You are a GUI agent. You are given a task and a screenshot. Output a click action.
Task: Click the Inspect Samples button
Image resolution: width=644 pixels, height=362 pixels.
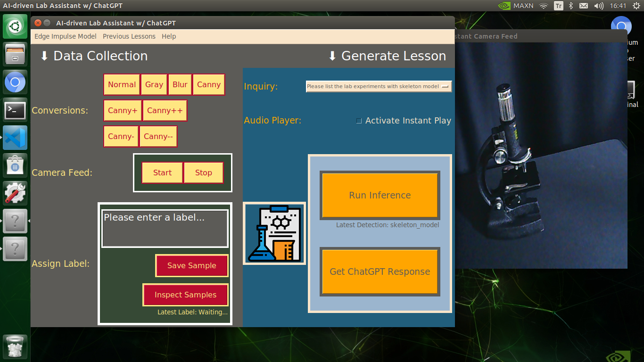click(186, 295)
